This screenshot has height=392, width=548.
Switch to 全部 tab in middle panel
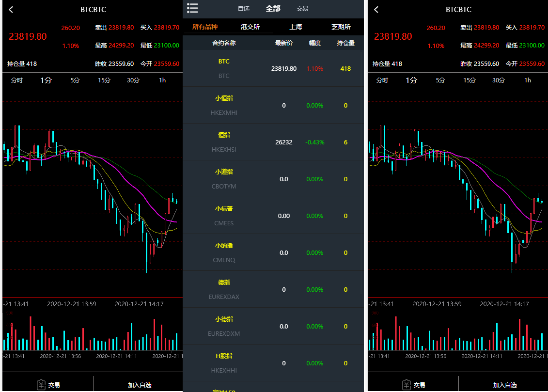tap(273, 9)
